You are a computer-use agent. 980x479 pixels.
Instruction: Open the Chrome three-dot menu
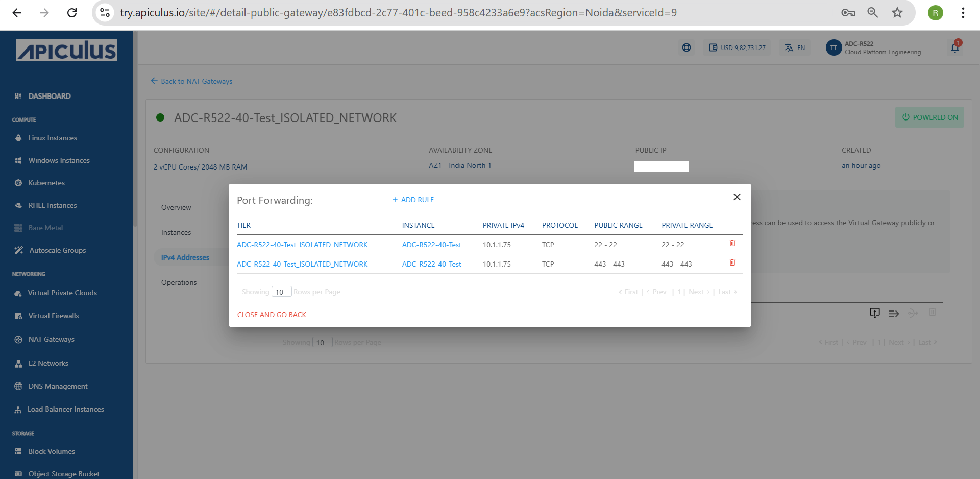click(x=963, y=13)
